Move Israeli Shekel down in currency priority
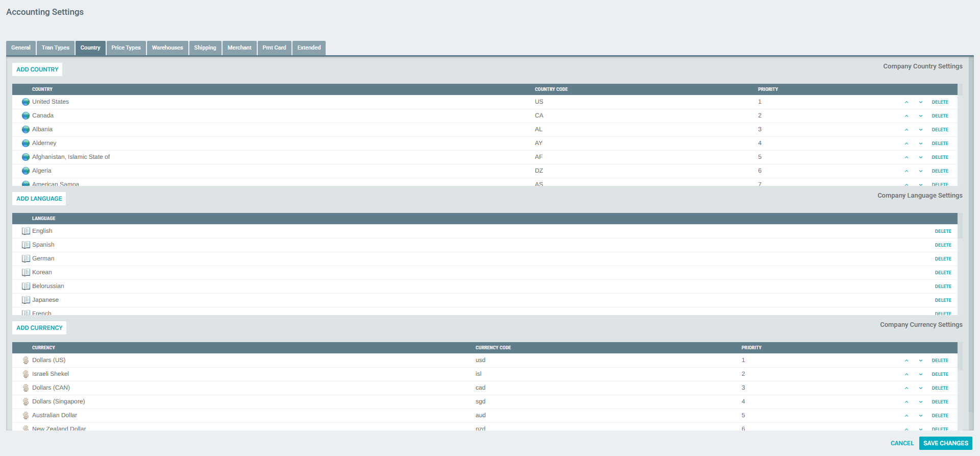The height and width of the screenshot is (456, 980). pyautogui.click(x=921, y=374)
